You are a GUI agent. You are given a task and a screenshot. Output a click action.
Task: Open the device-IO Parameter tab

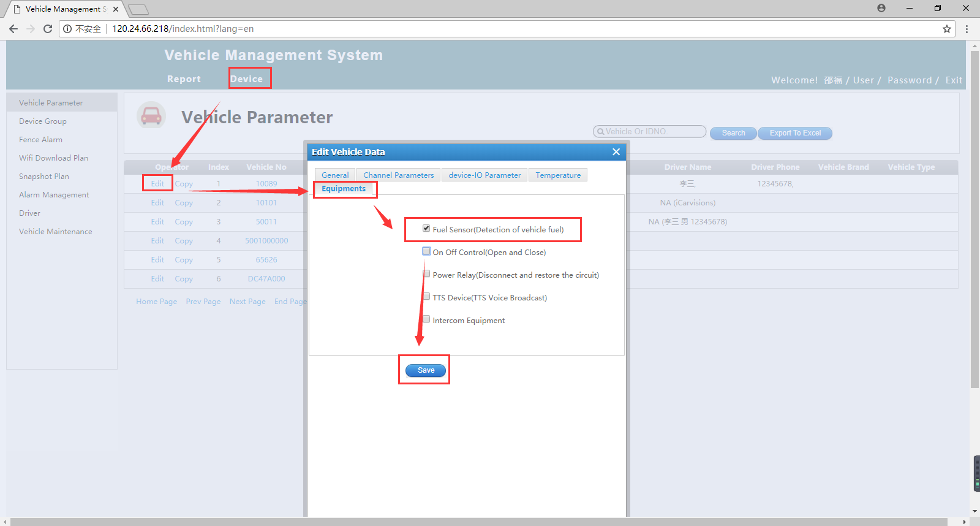click(x=484, y=175)
